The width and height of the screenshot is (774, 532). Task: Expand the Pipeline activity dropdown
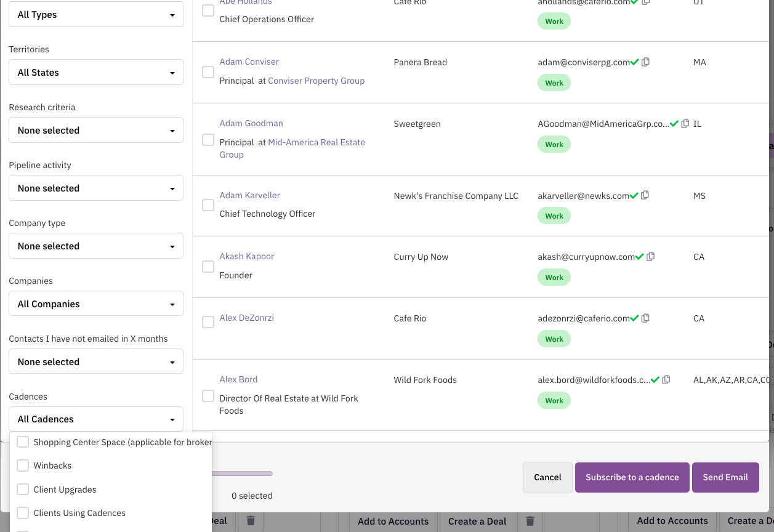pyautogui.click(x=96, y=188)
